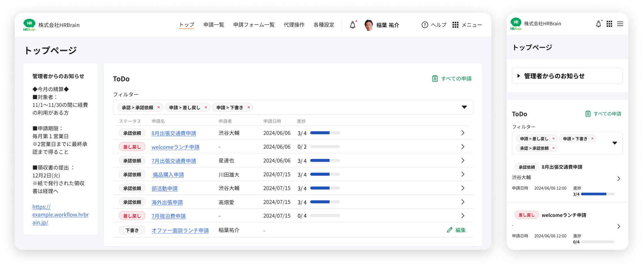
Task: Open the apps grid icon in mobile view
Action: tap(609, 24)
